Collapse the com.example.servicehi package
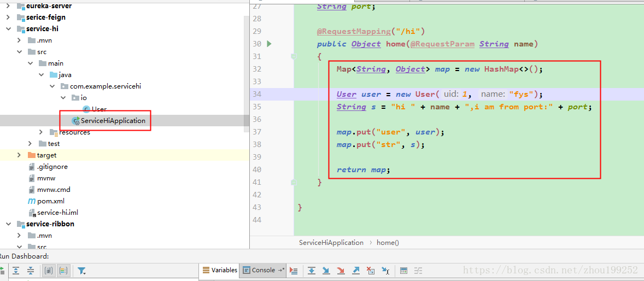Image resolution: width=644 pixels, height=281 pixels. pyautogui.click(x=52, y=86)
